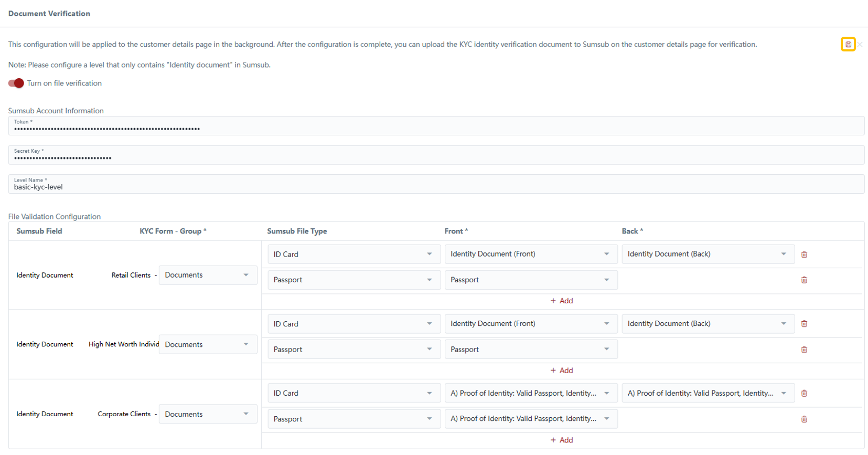The width and height of the screenshot is (868, 455).
Task: Focus the Level Name field basic-kyc-level
Action: 435,186
